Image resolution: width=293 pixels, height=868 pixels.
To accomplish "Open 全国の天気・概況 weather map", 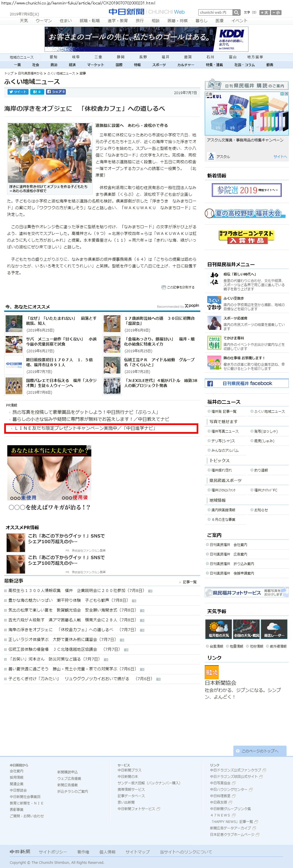I will click(246, 629).
